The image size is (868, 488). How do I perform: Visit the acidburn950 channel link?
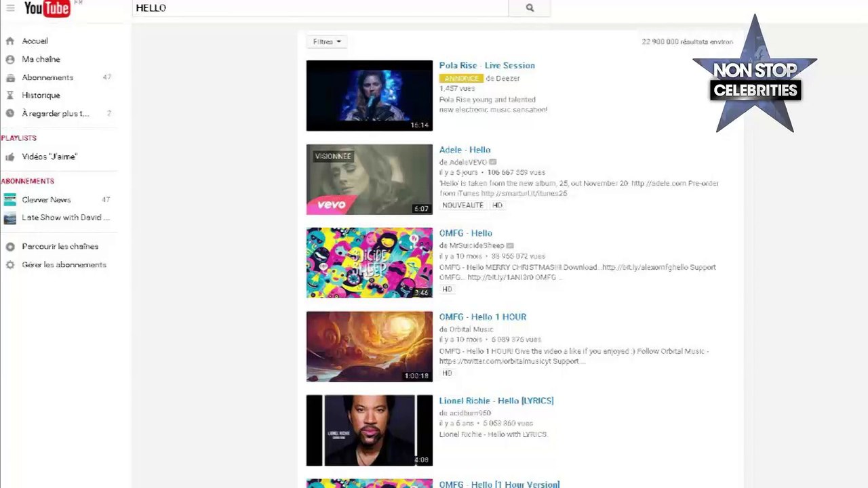469,413
